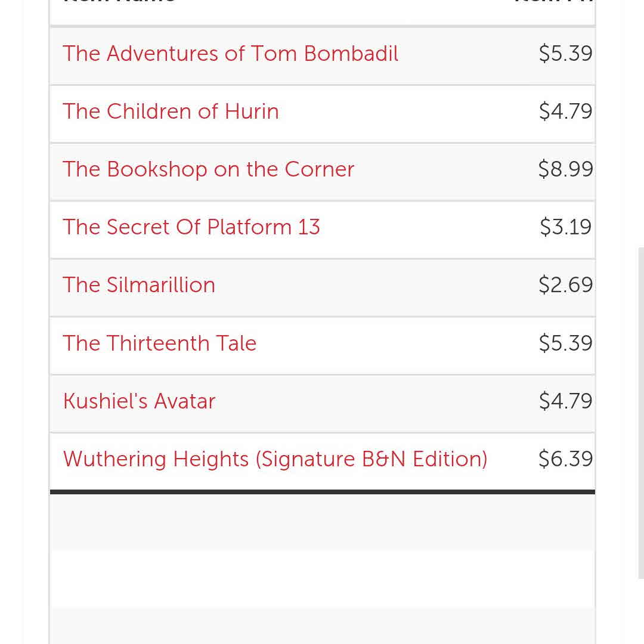Click The Silmarillion book link
Viewport: 644px width, 644px height.
point(139,285)
